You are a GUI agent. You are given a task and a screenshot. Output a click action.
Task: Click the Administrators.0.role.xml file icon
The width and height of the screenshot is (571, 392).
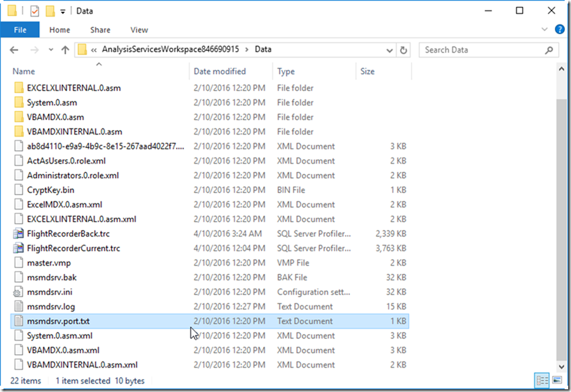pos(19,175)
